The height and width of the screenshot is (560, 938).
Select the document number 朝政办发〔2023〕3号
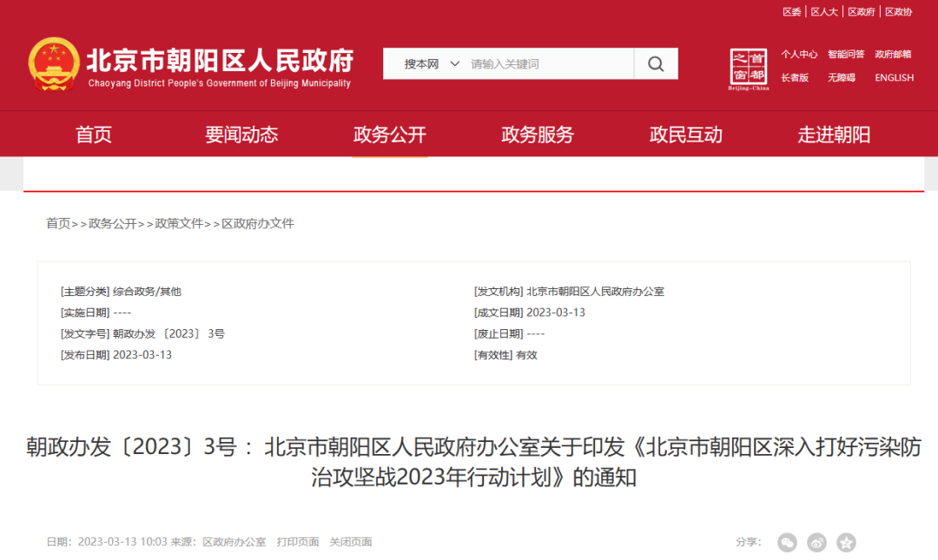(168, 334)
